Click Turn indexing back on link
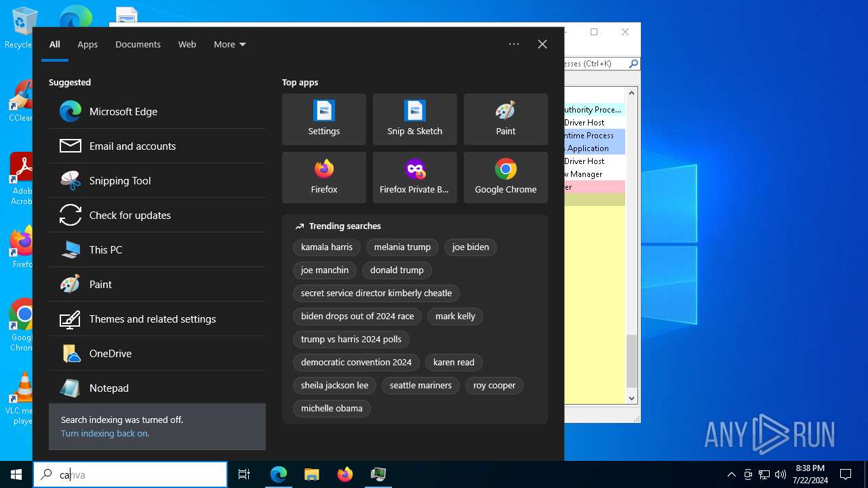 (x=105, y=434)
